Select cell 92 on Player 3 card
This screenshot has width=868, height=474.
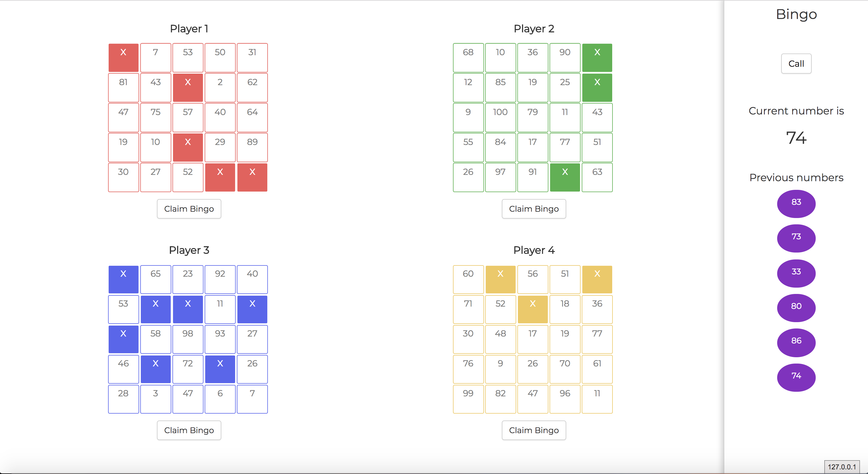pyautogui.click(x=220, y=279)
